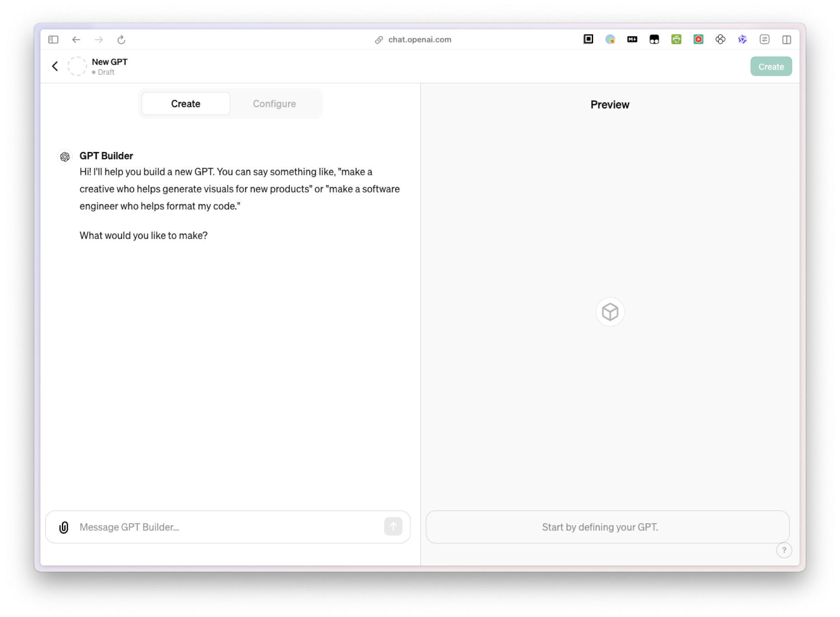This screenshot has height=617, width=840.
Task: Open help with the question mark button
Action: (784, 551)
